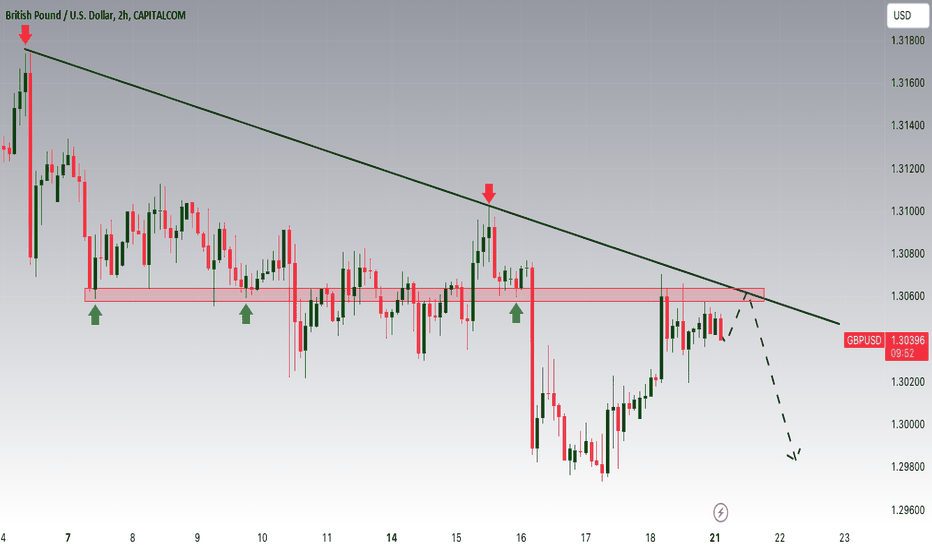Viewport: 932px width, 550px height.
Task: Select the 1.31000 price axis label
Action: pyautogui.click(x=908, y=211)
